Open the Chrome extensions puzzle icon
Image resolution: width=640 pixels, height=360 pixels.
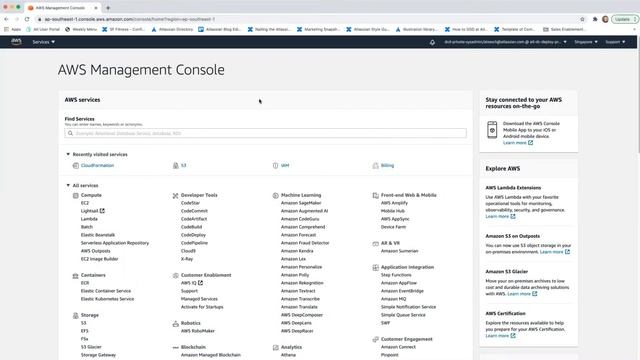click(x=595, y=19)
